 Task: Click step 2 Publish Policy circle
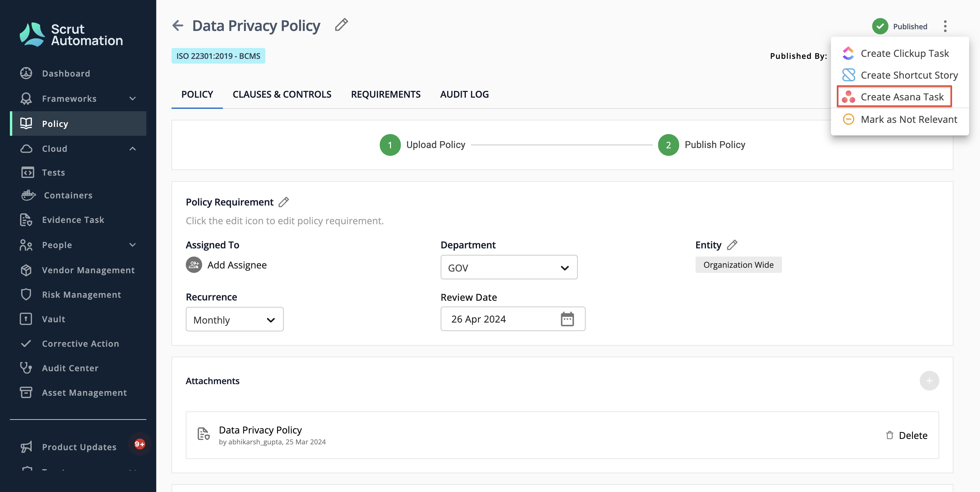[x=668, y=145]
